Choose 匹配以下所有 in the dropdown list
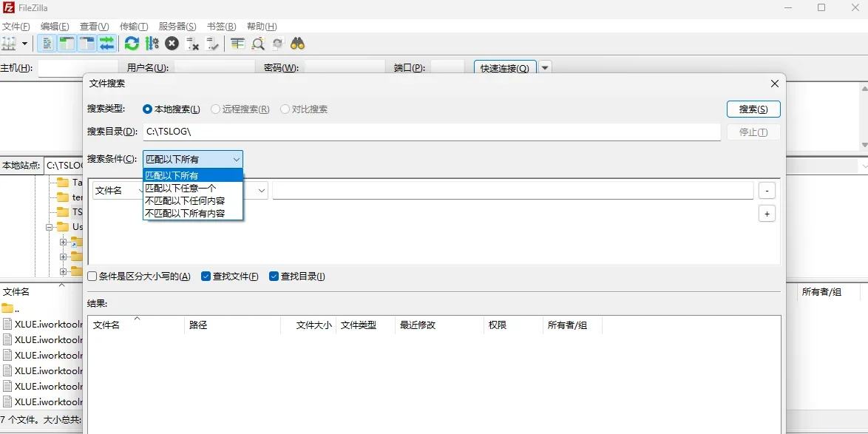Image resolution: width=868 pixels, height=434 pixels. click(193, 175)
